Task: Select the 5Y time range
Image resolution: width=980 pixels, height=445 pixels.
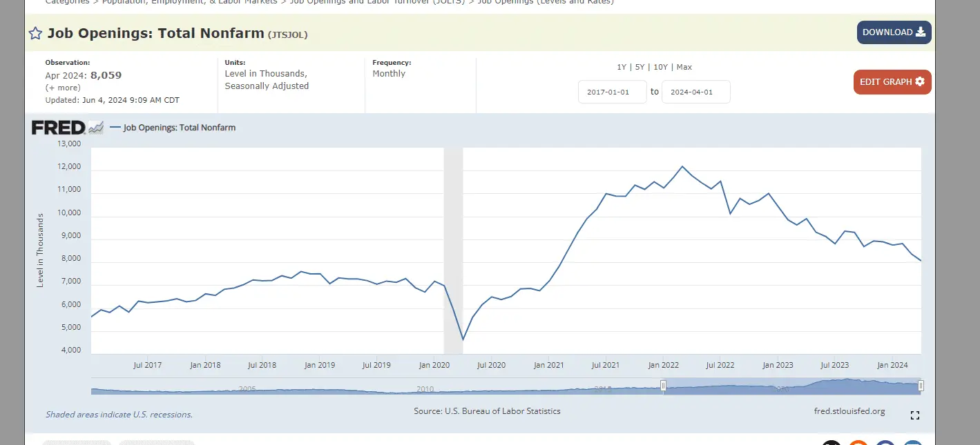Action: coord(640,67)
